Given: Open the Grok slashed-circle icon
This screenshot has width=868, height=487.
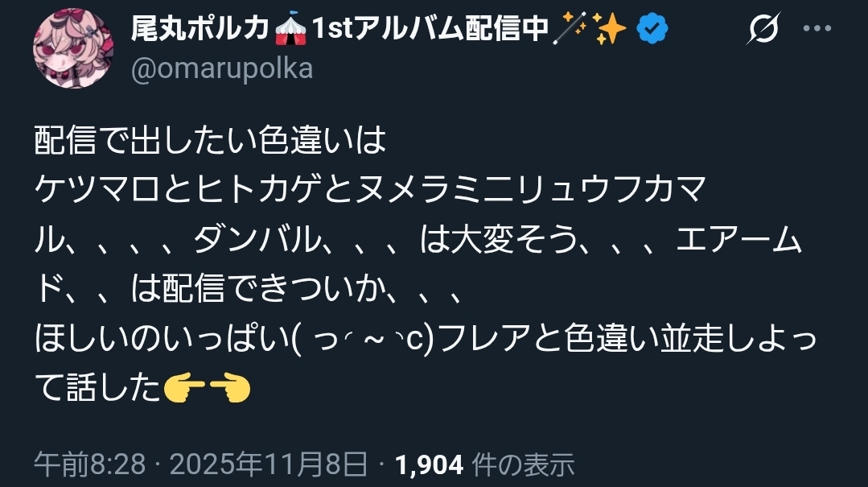Looking at the screenshot, I should tap(763, 27).
